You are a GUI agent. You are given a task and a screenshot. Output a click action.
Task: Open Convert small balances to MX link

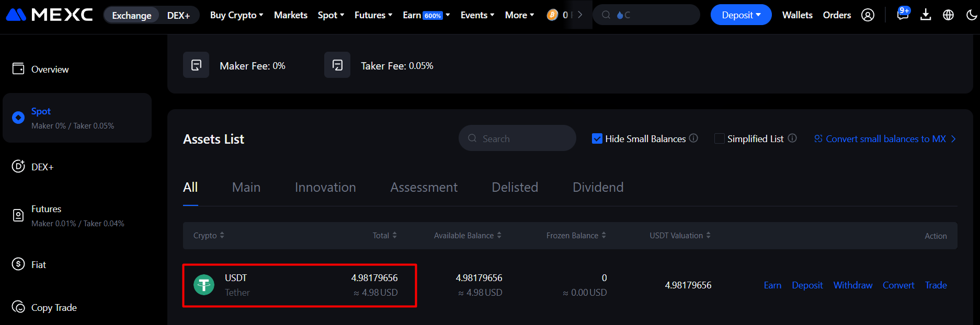pyautogui.click(x=885, y=138)
